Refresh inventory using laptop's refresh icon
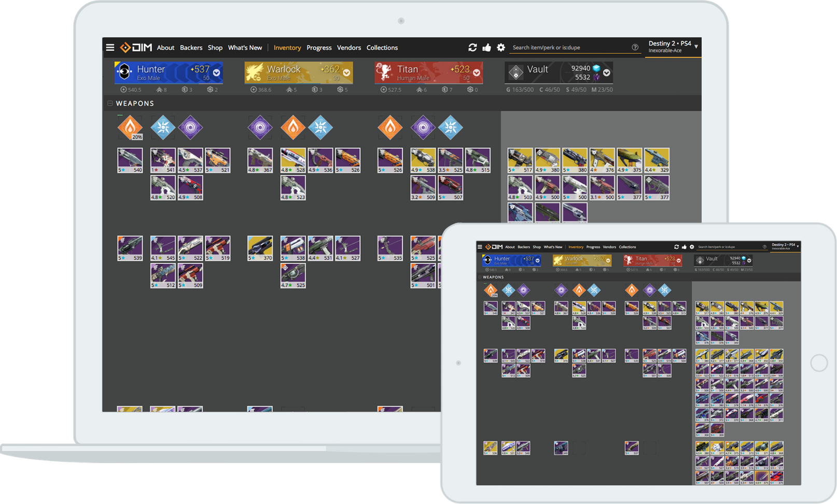The width and height of the screenshot is (837, 504). pos(472,48)
